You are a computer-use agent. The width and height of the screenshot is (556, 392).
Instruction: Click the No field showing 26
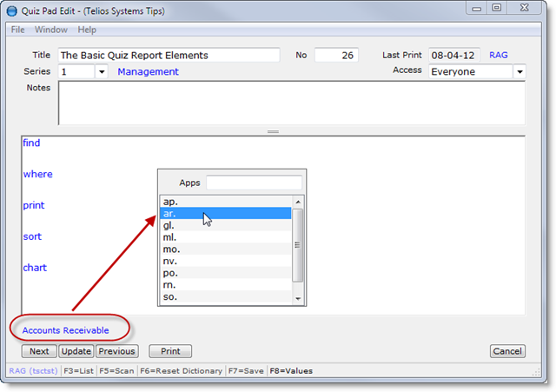[335, 55]
